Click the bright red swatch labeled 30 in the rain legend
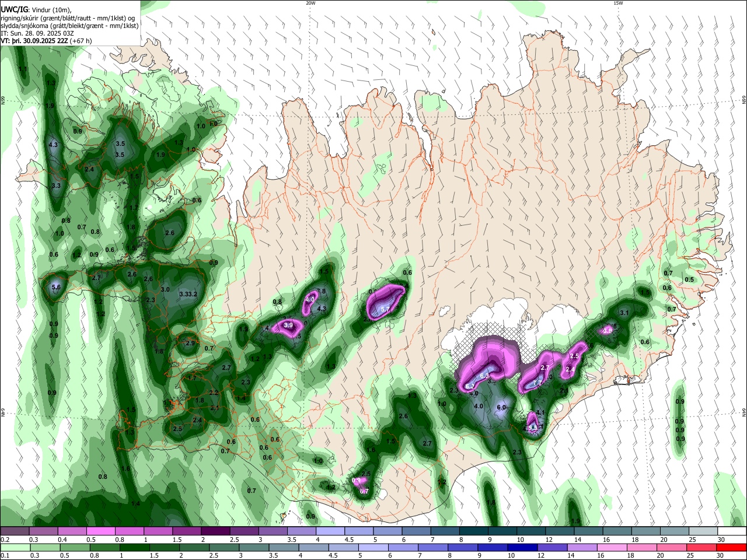 tap(731, 547)
